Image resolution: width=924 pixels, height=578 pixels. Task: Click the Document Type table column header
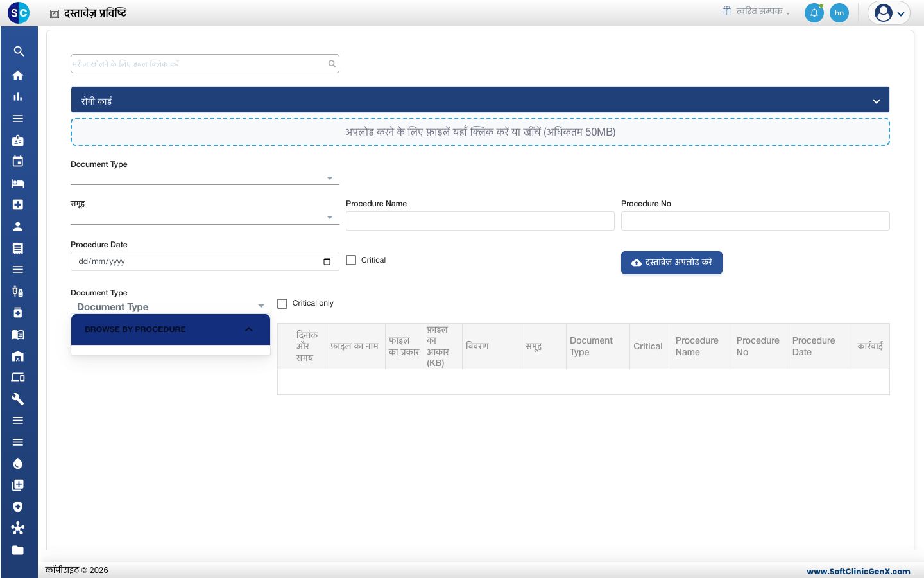[x=598, y=346]
